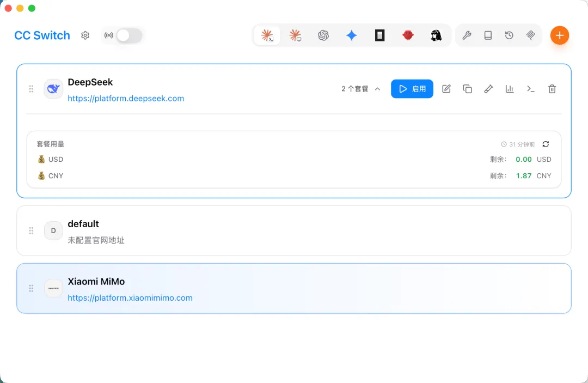Screen dimensions: 588x383
Task: Open terminal for DeepSeek provider
Action: pyautogui.click(x=531, y=89)
